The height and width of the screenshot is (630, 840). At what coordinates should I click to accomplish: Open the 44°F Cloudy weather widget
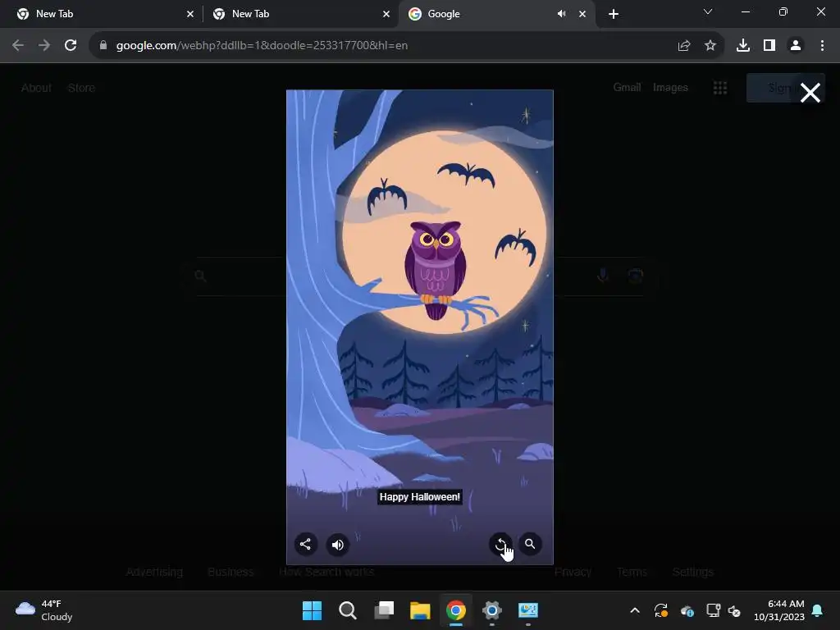pos(44,610)
